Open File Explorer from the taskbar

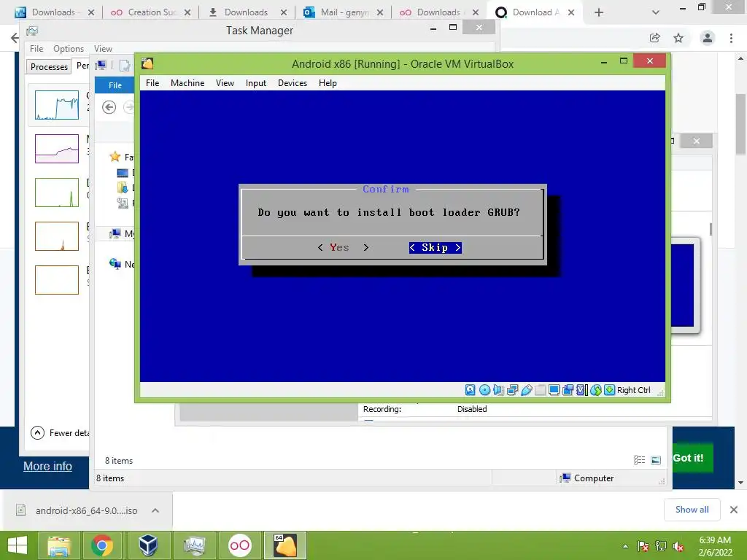59,545
